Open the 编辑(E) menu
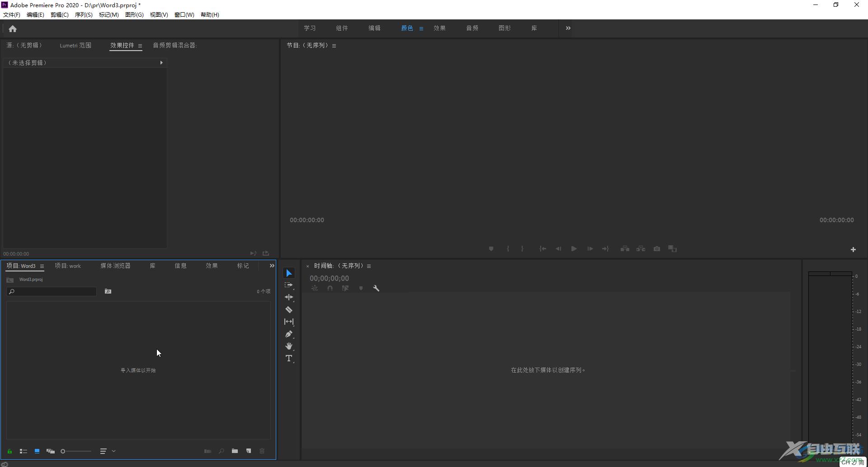 tap(35, 14)
